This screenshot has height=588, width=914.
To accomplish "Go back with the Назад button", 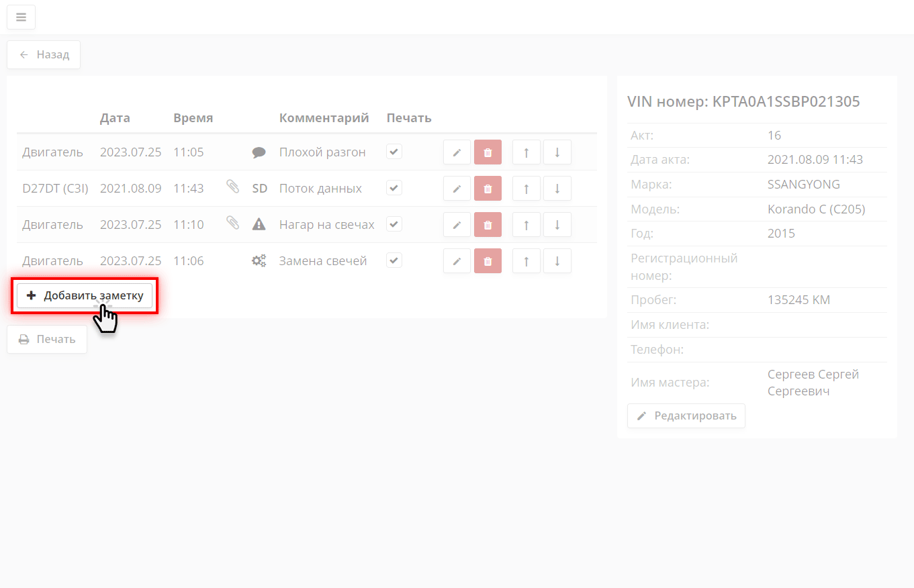I will pyautogui.click(x=44, y=55).
